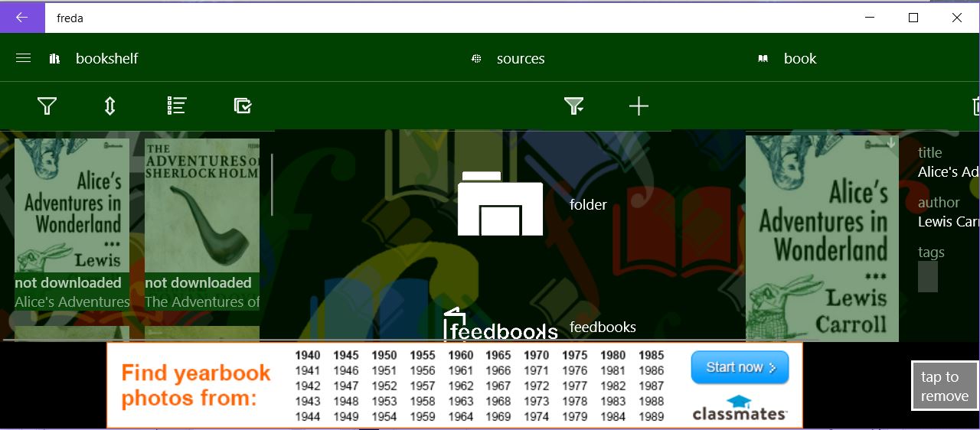Switch to the sources tab

[x=521, y=59]
